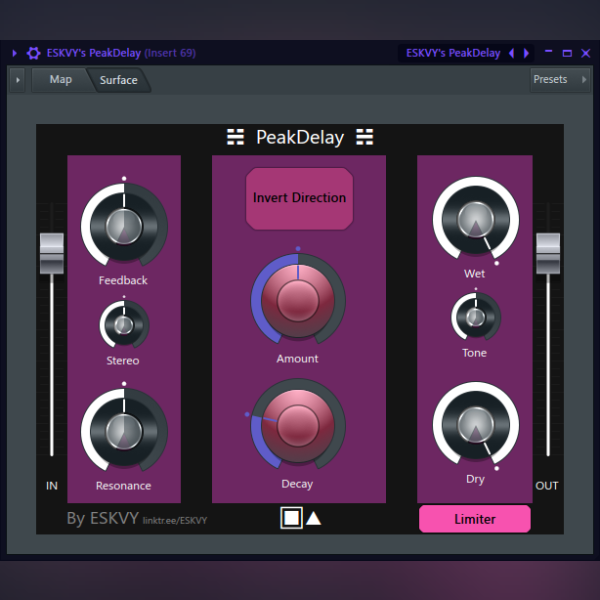Expand the toolbar arrow left of Map
600x600 pixels.
pos(18,80)
